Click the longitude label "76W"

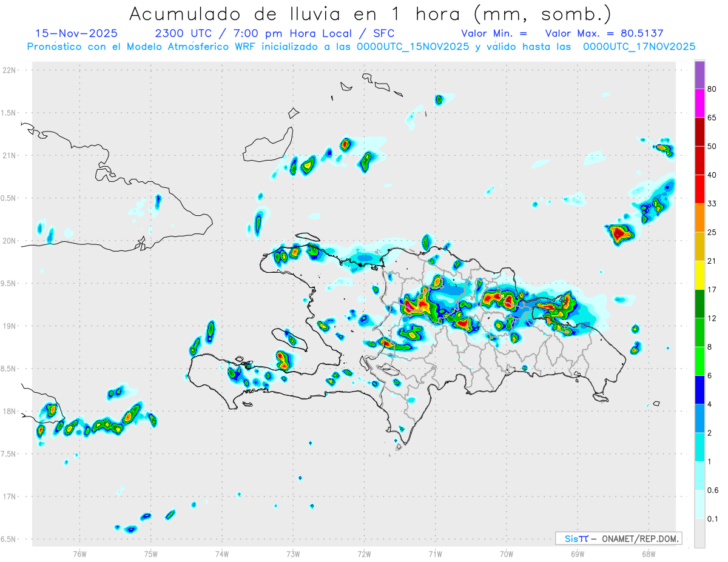(79, 554)
